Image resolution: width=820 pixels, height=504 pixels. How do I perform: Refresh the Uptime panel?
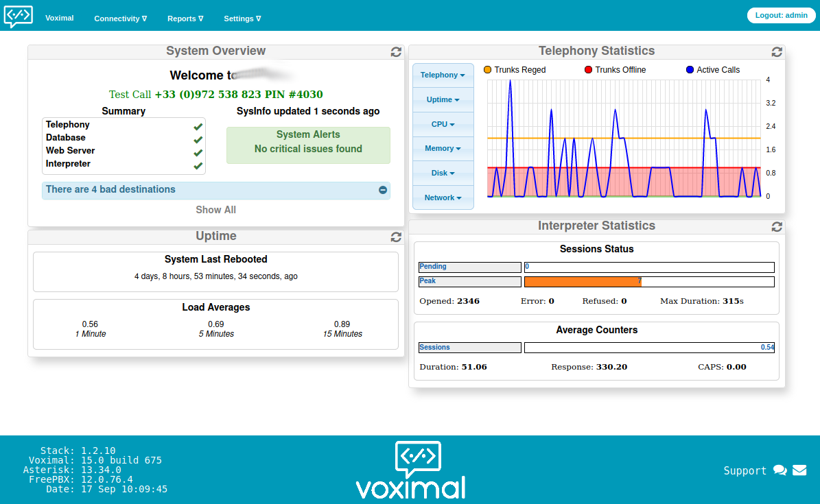396,237
